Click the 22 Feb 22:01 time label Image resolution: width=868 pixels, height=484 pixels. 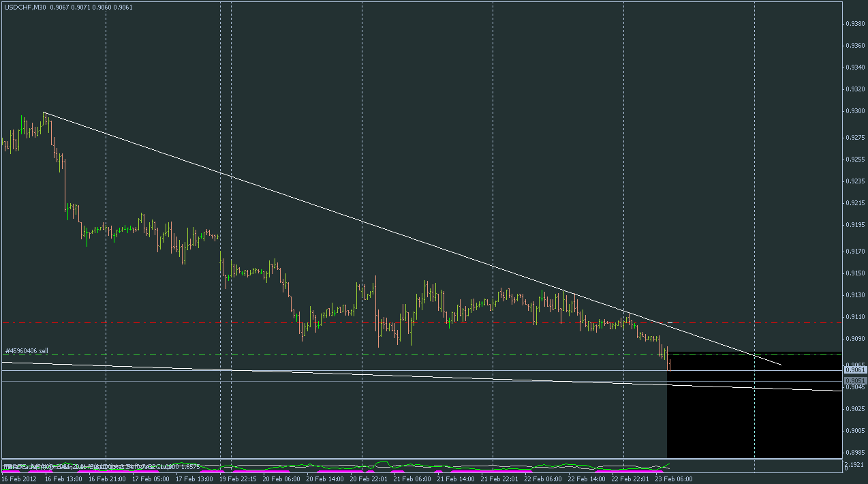(630, 479)
